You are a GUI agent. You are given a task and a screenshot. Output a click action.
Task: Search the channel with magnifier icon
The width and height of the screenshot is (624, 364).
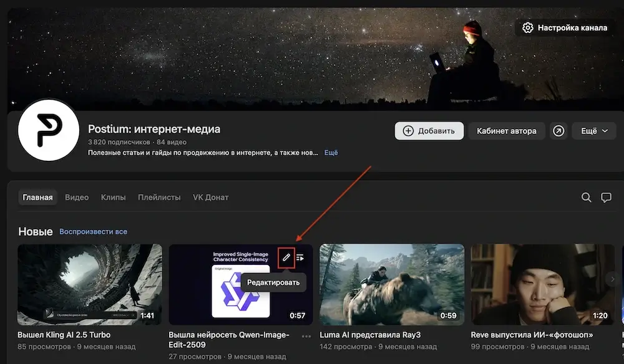586,198
